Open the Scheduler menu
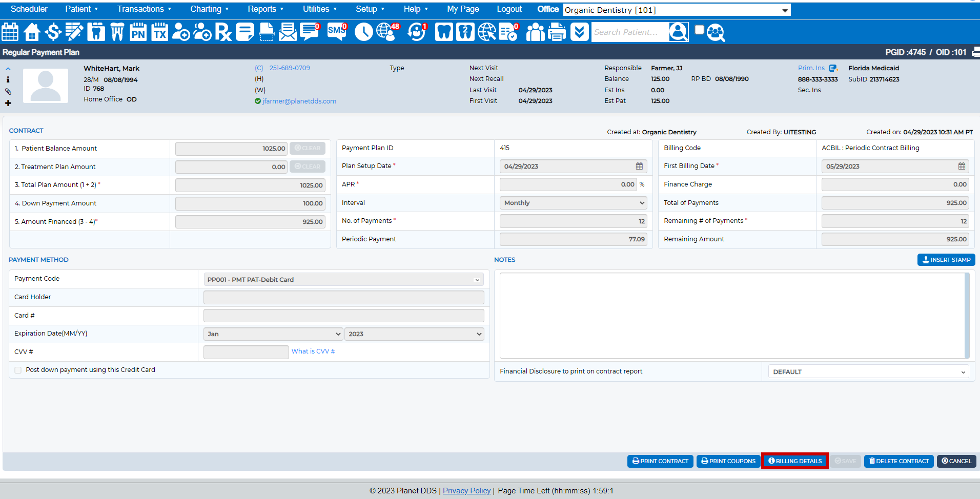980x499 pixels. coord(29,9)
